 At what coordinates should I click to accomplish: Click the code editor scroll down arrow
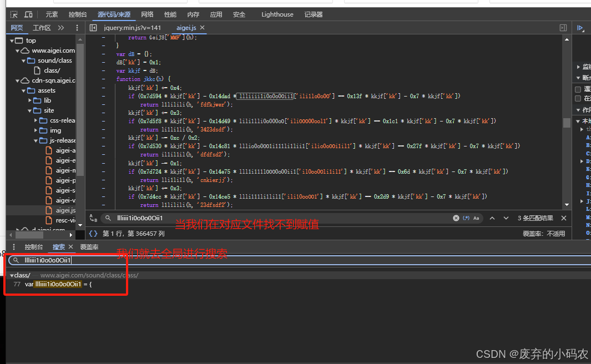567,205
